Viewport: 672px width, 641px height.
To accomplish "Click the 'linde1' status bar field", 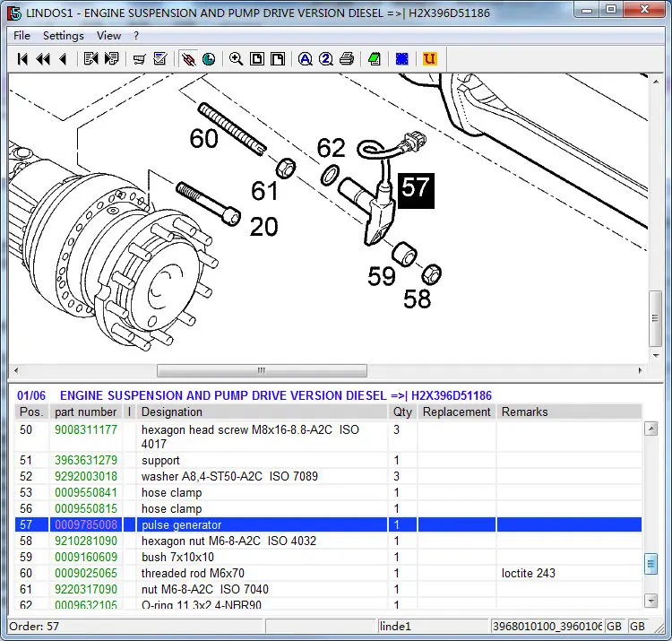I will pyautogui.click(x=434, y=627).
